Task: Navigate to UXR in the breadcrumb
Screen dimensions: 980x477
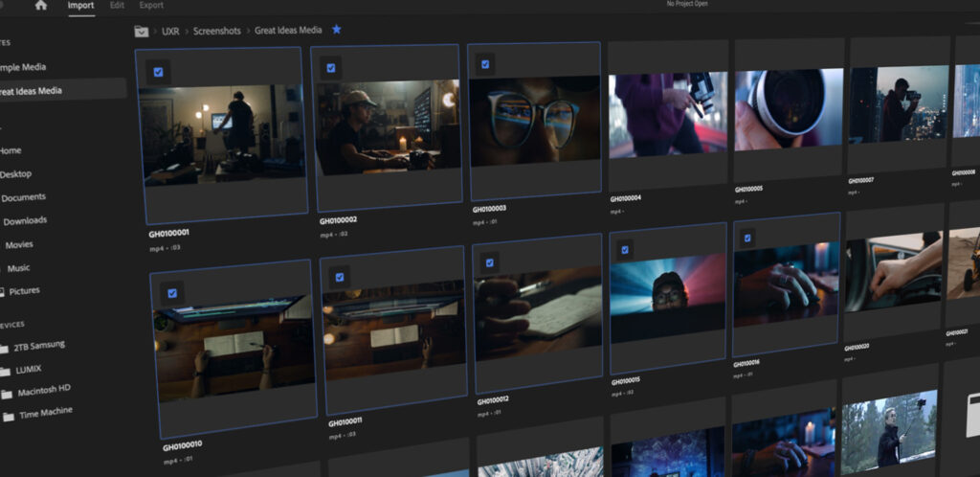Action: (x=170, y=31)
